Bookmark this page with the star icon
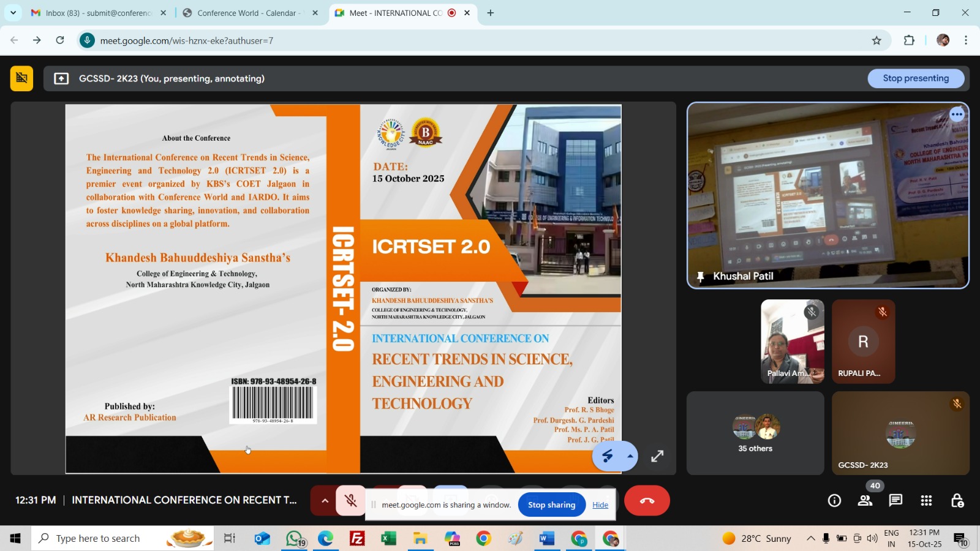980x551 pixels. [x=876, y=40]
